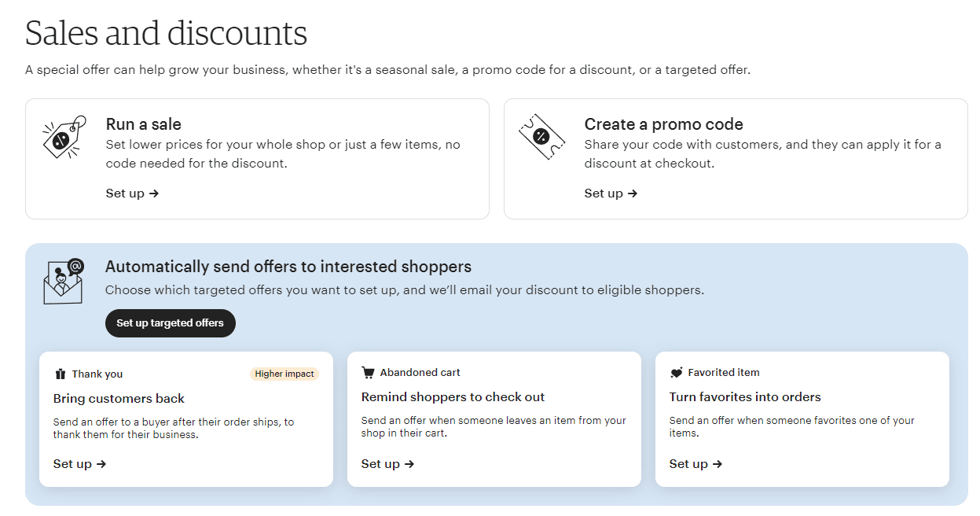
Task: Click the Favorited item heart icon
Action: click(676, 373)
